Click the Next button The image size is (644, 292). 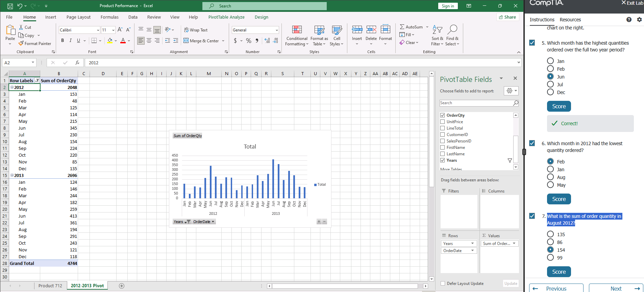point(616,288)
